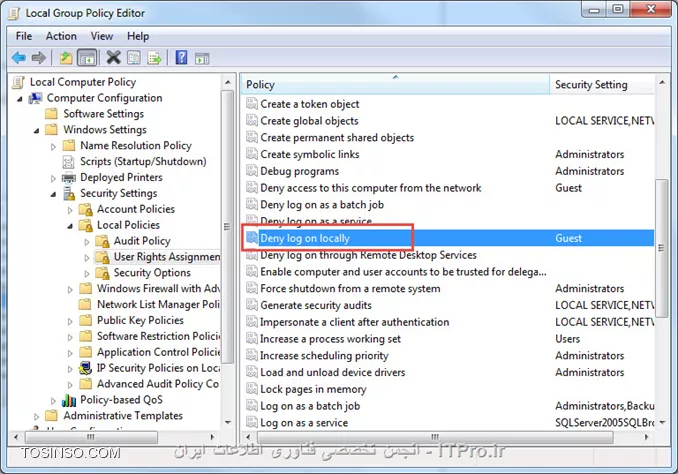Select Network List Manager Policies item
This screenshot has height=474, width=678.
[158, 304]
